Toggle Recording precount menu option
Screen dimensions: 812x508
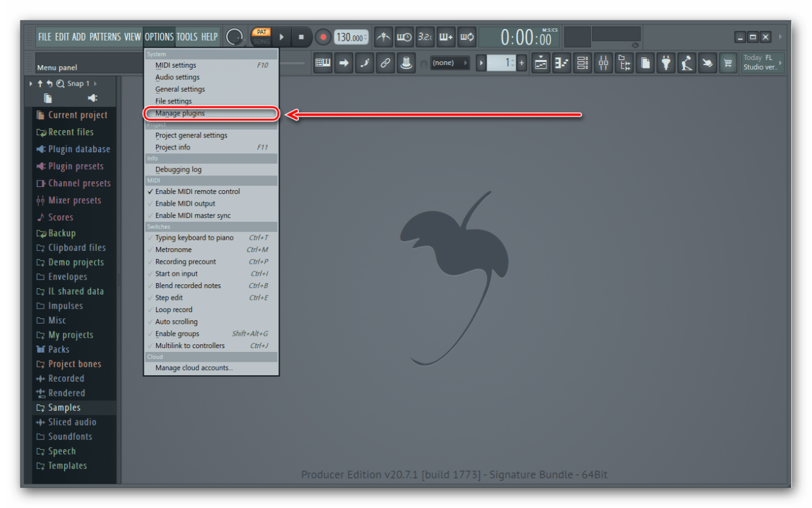(211, 262)
